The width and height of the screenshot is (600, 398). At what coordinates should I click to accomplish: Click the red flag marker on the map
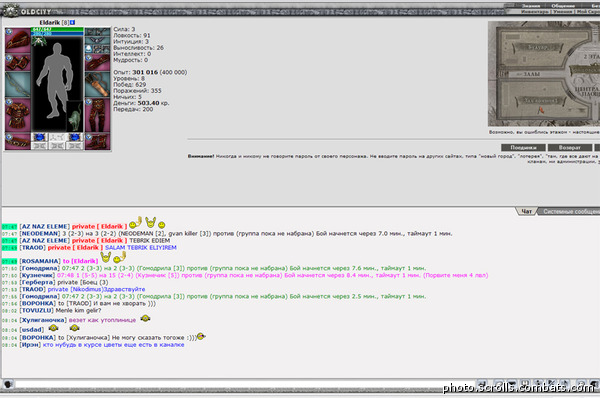coord(541,111)
